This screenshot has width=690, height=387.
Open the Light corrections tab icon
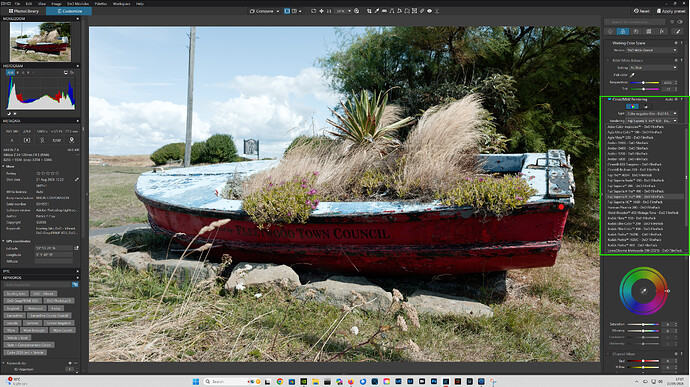610,31
